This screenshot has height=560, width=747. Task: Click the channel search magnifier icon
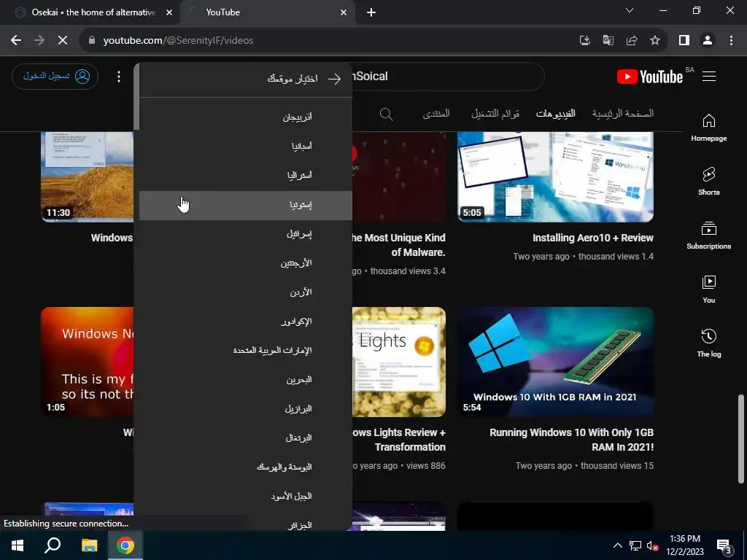point(387,114)
